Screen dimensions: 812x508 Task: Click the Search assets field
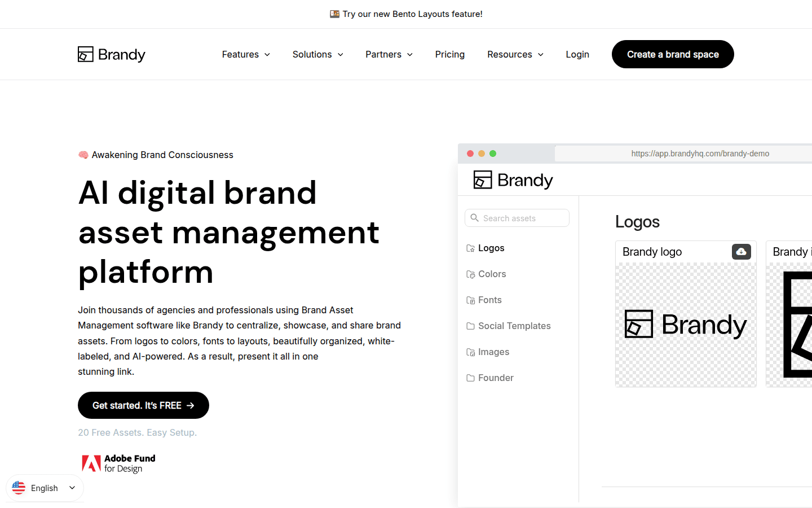pyautogui.click(x=517, y=218)
